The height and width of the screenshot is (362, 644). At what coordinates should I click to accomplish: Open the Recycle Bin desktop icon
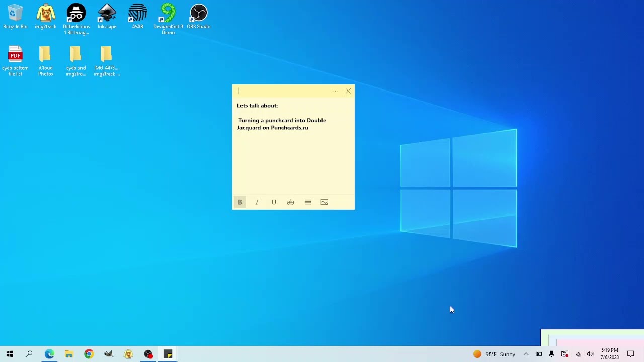15,17
